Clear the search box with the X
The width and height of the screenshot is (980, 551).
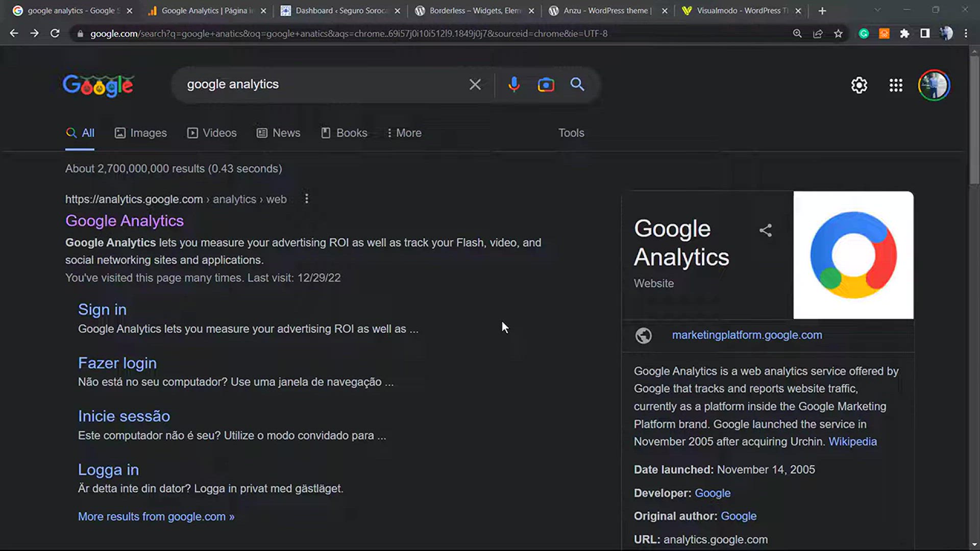click(475, 84)
